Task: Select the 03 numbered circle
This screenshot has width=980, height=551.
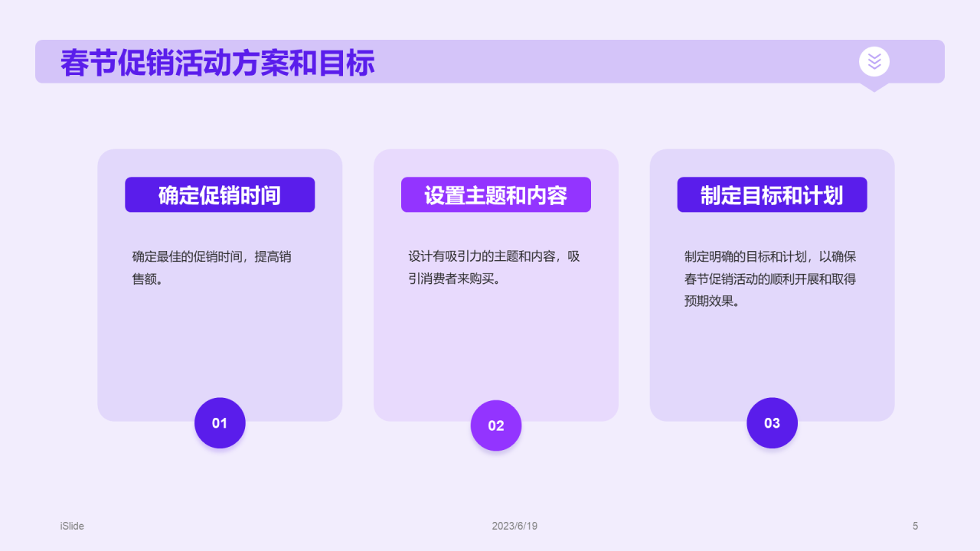Action: click(x=772, y=422)
